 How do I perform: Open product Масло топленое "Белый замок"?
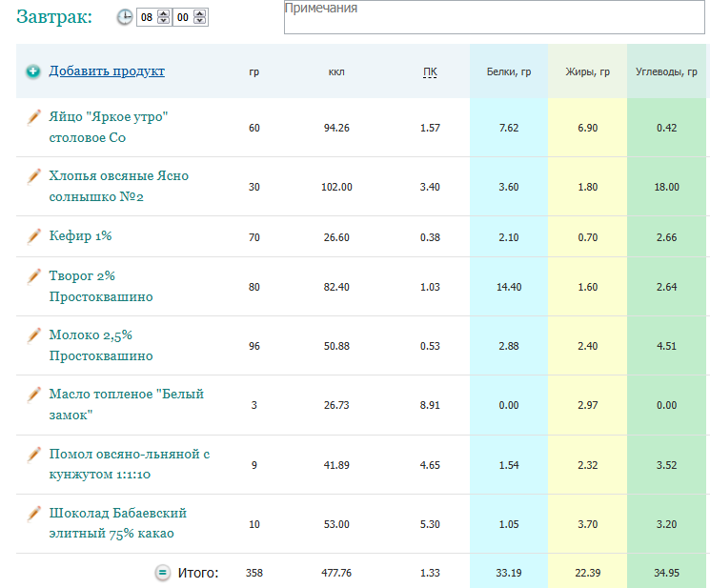coord(127,404)
